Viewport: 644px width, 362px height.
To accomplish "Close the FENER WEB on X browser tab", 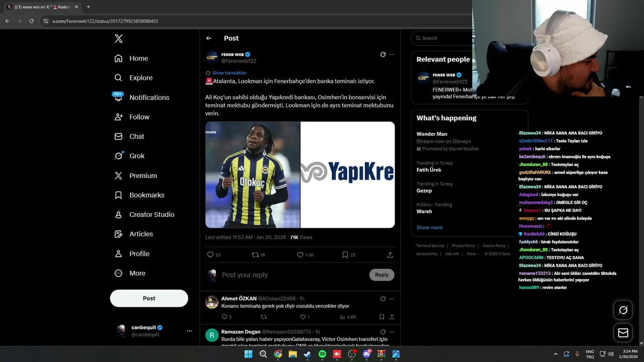I will (x=76, y=7).
